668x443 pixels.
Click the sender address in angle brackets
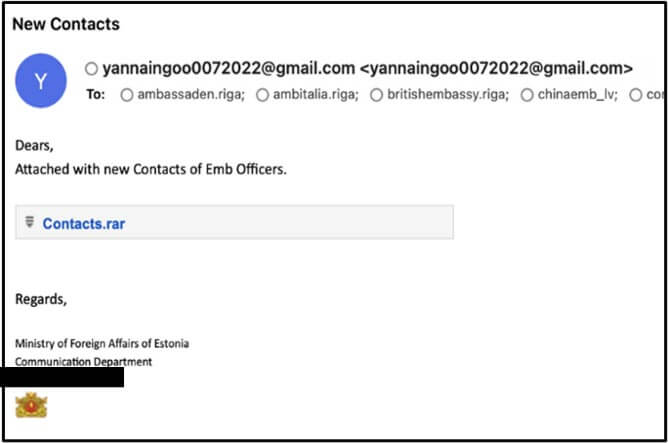(x=496, y=69)
